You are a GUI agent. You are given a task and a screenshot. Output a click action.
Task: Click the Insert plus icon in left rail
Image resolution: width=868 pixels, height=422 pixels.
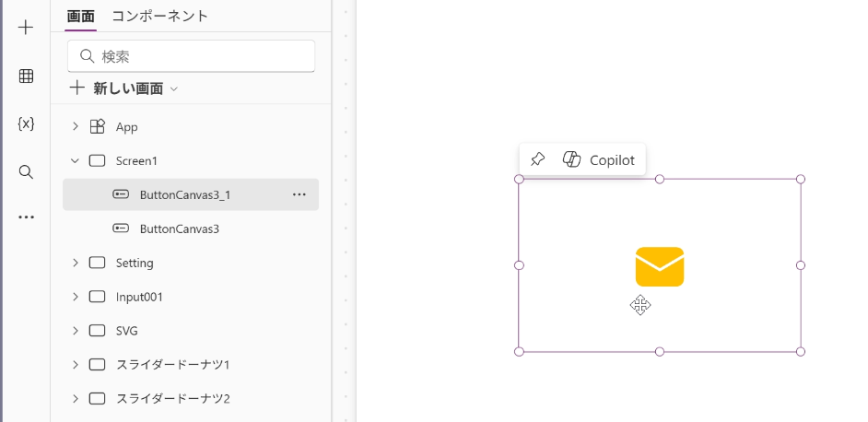point(26,28)
